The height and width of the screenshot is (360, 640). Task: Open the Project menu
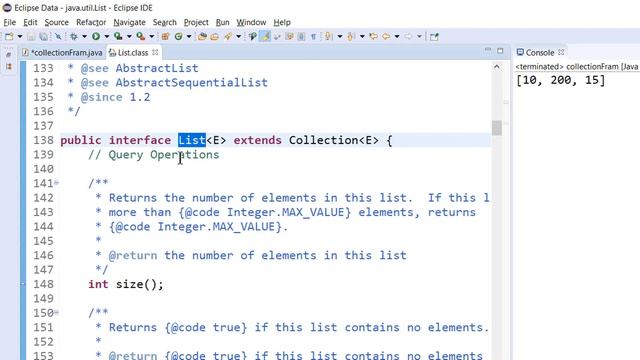[x=196, y=22]
